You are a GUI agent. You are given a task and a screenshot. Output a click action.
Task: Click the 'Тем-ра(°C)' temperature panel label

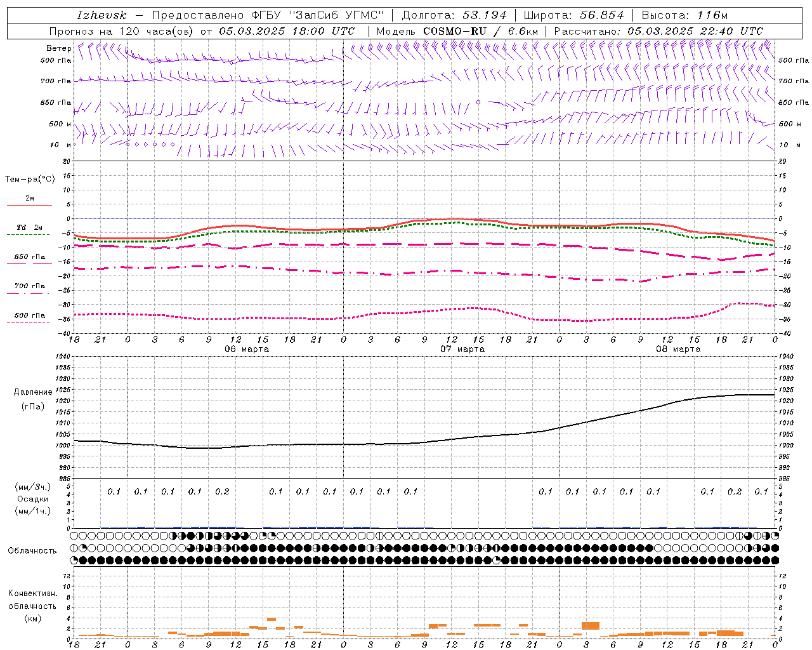coord(30,180)
